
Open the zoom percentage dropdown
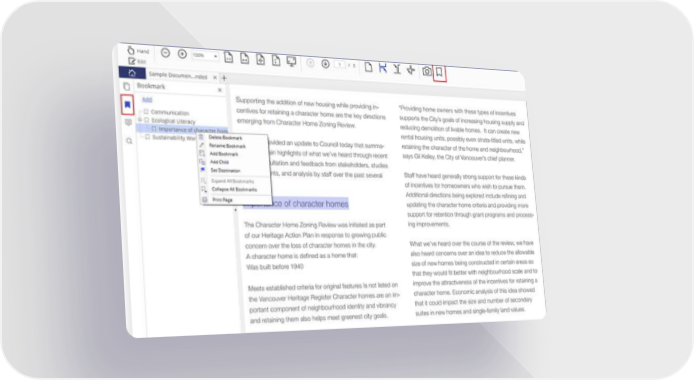205,56
